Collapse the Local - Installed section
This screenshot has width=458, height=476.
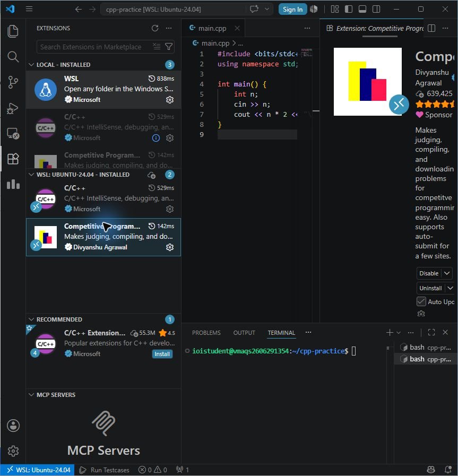[31, 65]
